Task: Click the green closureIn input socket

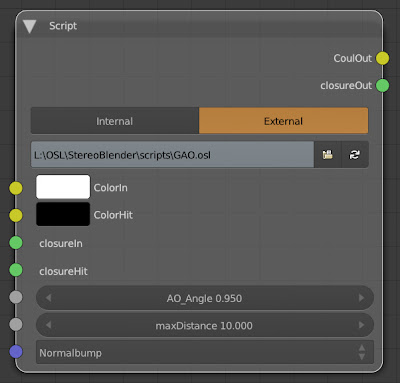Action: [x=16, y=243]
